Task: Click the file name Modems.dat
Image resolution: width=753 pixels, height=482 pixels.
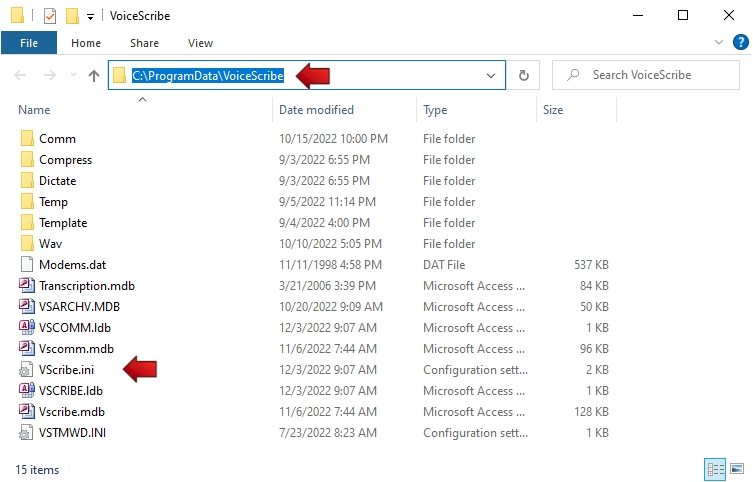Action: click(73, 265)
